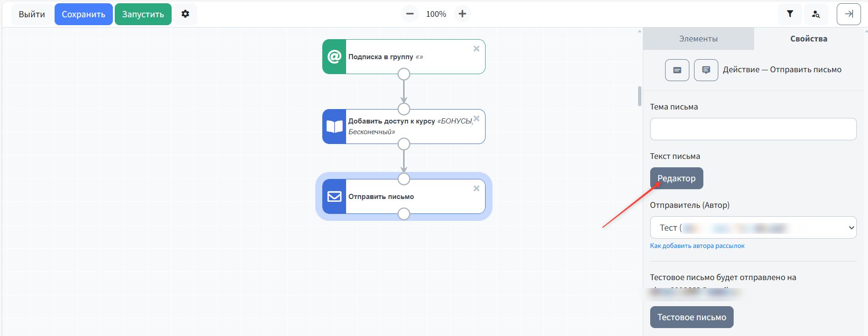868x336 pixels.
Task: Remove the Подписка в группу block
Action: pos(476,49)
